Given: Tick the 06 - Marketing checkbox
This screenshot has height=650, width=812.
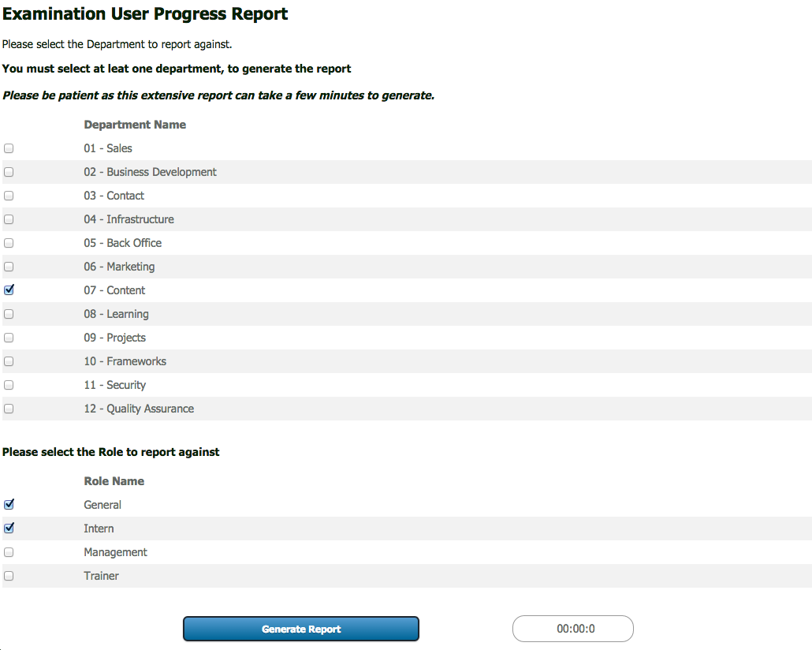Looking at the screenshot, I should [8, 266].
